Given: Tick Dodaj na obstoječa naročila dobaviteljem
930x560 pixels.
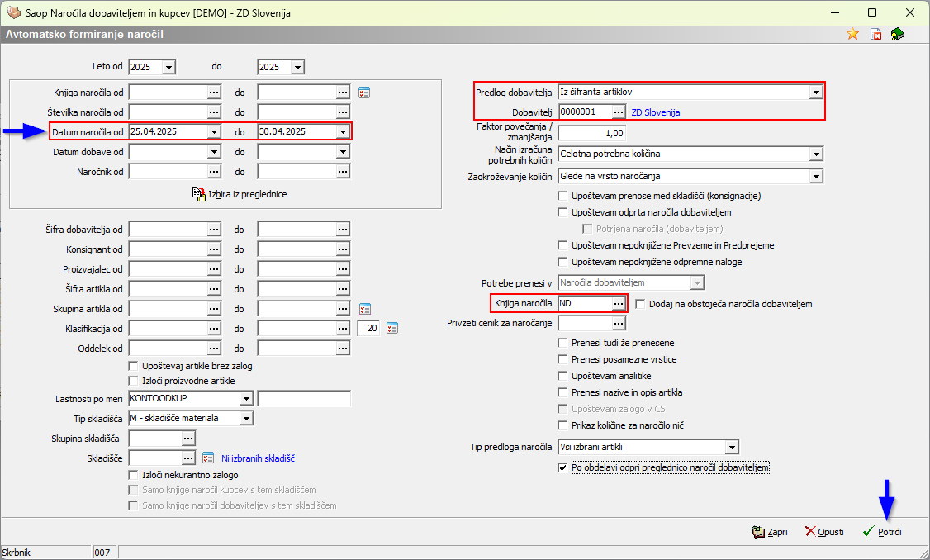Looking at the screenshot, I should click(641, 304).
